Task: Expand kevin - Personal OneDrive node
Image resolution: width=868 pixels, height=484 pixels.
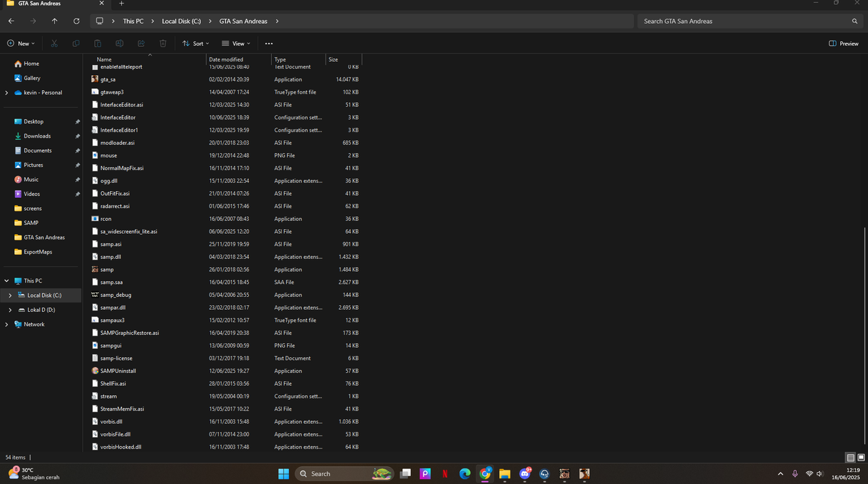Action: pos(7,93)
